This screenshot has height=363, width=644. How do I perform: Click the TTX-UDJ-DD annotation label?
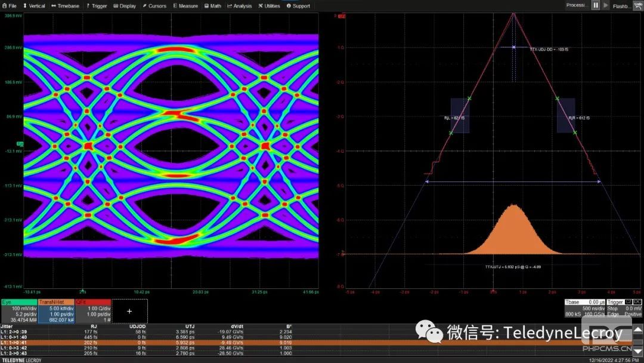549,50
